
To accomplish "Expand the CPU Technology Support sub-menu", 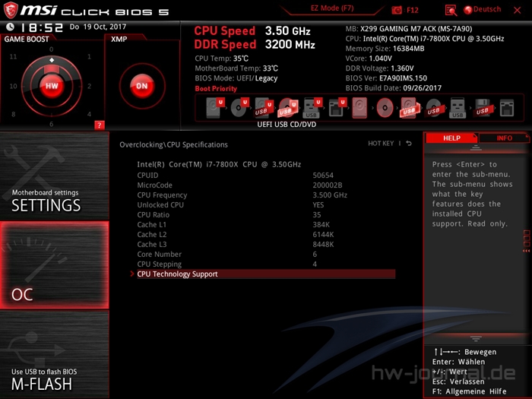I will 266,274.
